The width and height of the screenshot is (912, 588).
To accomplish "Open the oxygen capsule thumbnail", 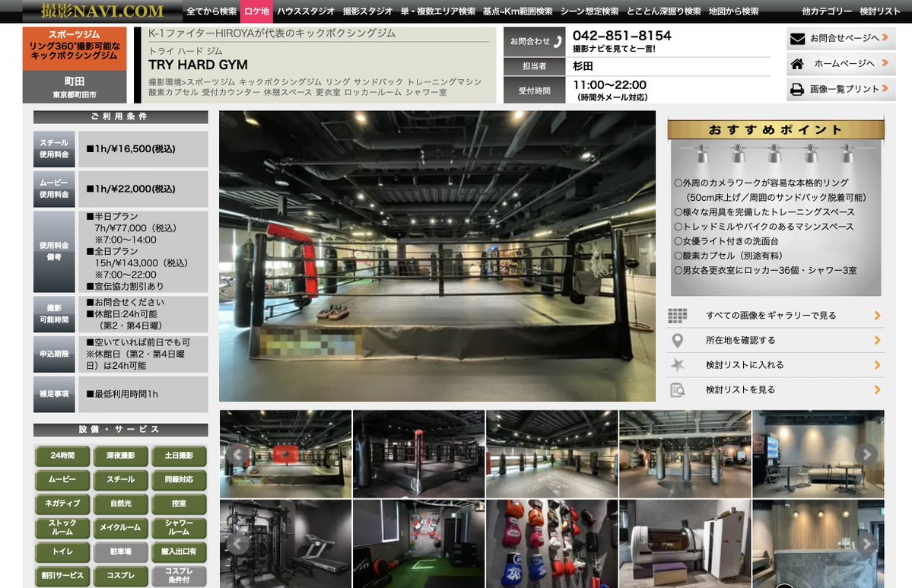I will click(x=685, y=544).
